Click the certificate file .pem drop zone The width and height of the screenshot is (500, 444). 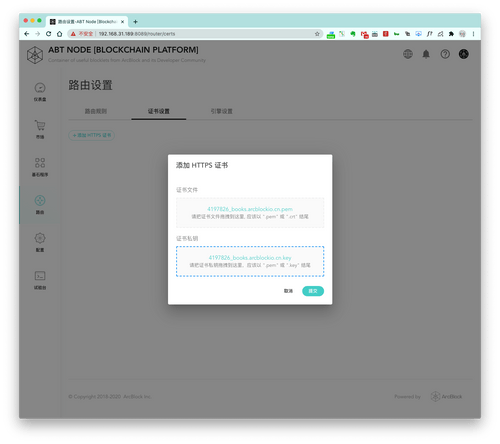250,213
